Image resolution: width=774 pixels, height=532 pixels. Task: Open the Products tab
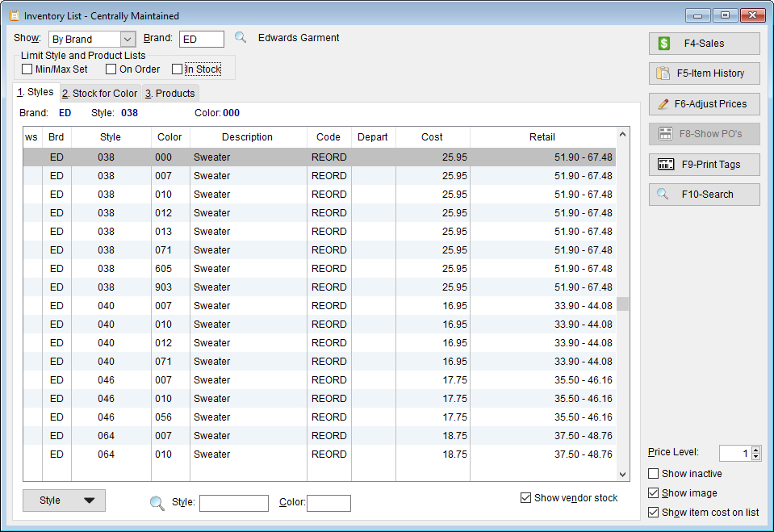click(169, 94)
